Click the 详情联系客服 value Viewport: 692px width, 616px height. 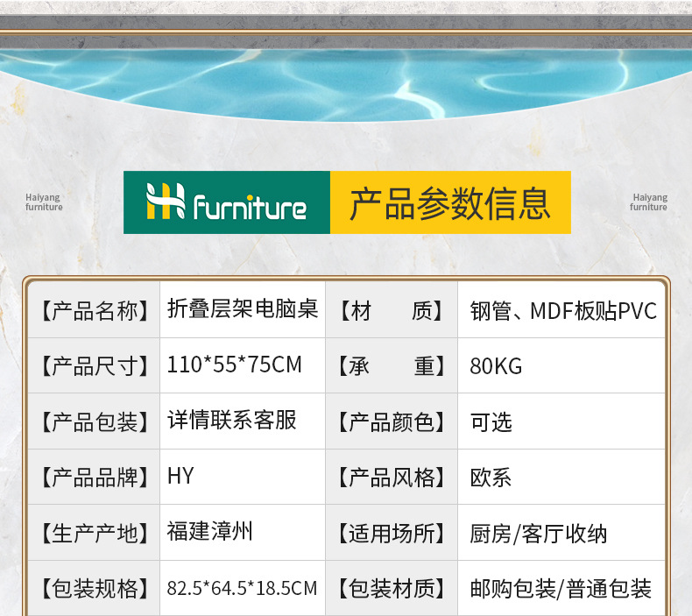click(x=231, y=420)
